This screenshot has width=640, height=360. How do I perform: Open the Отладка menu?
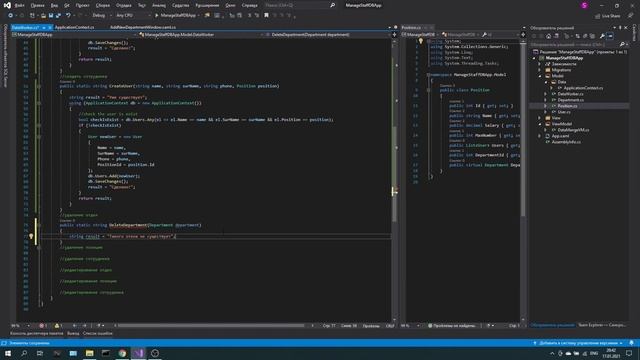click(x=123, y=5)
